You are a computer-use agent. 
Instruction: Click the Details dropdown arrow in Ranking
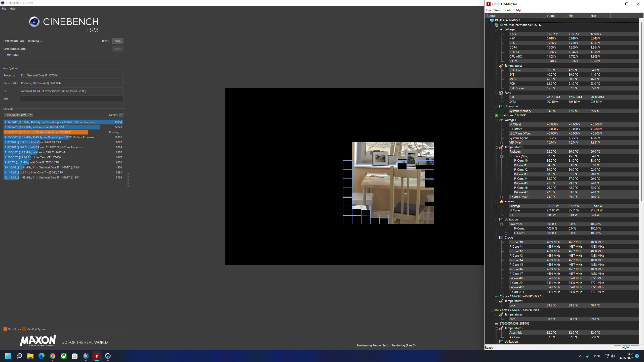(x=121, y=115)
